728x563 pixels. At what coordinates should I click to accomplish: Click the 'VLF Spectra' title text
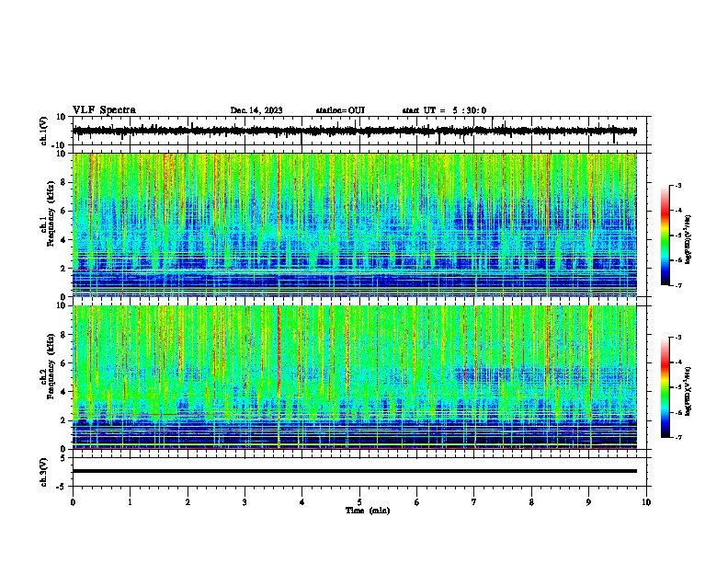(104, 110)
